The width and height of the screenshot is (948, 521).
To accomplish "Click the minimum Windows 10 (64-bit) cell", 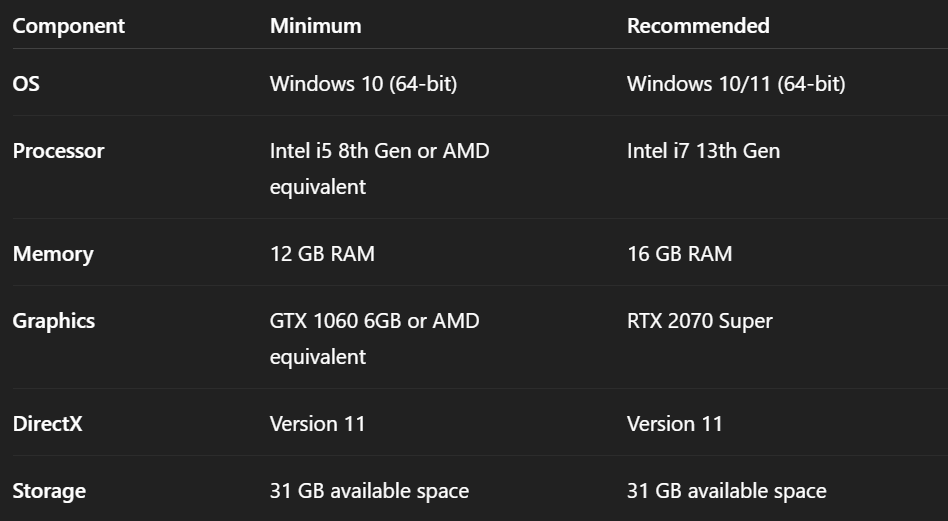I will pyautogui.click(x=363, y=84).
